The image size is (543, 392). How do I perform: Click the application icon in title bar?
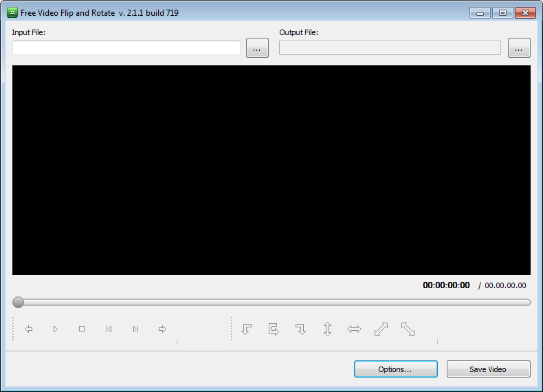(12, 12)
